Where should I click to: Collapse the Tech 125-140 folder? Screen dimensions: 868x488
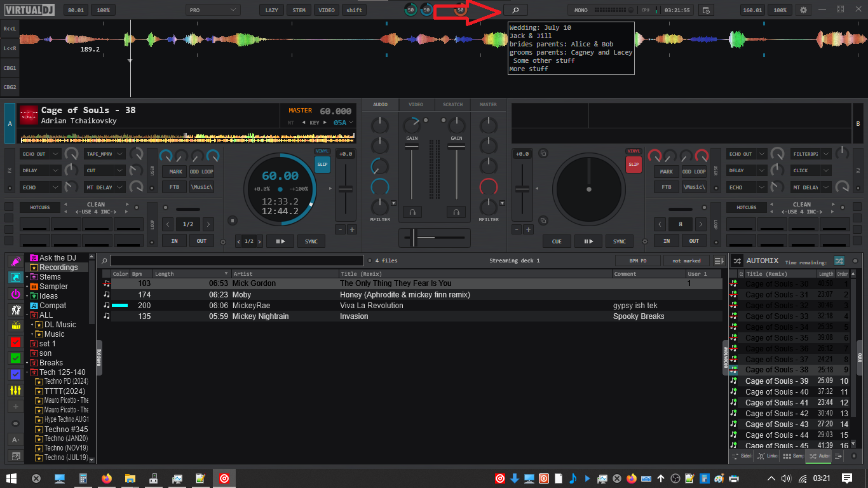click(28, 372)
